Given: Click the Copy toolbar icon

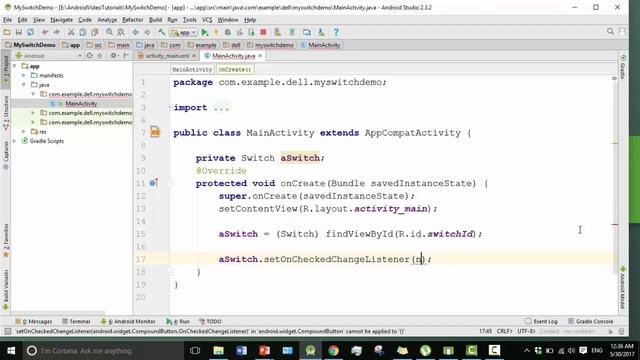Looking at the screenshot, I should [83, 32].
